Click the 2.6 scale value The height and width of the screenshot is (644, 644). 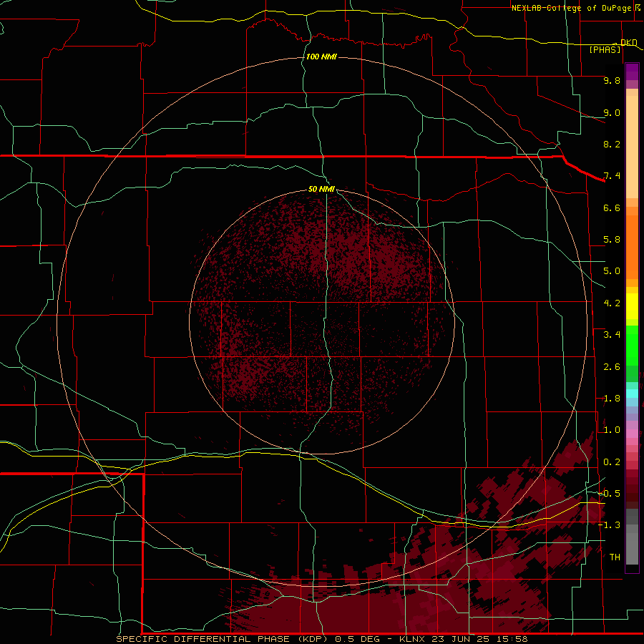(612, 367)
